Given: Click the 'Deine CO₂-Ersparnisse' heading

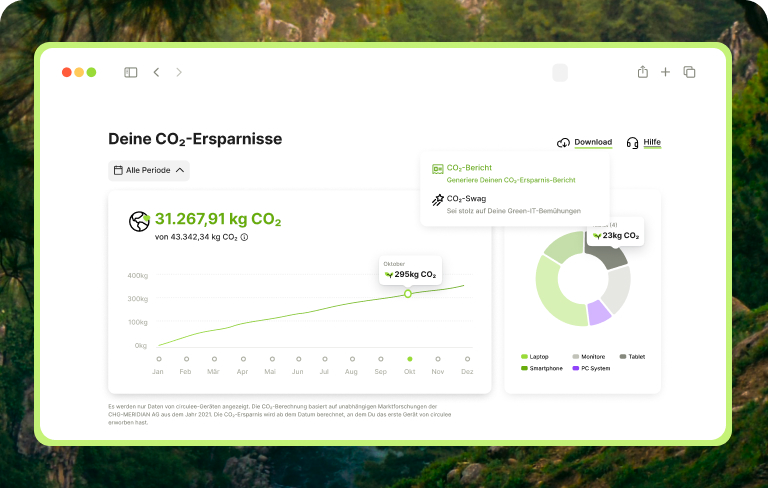Looking at the screenshot, I should click(195, 139).
